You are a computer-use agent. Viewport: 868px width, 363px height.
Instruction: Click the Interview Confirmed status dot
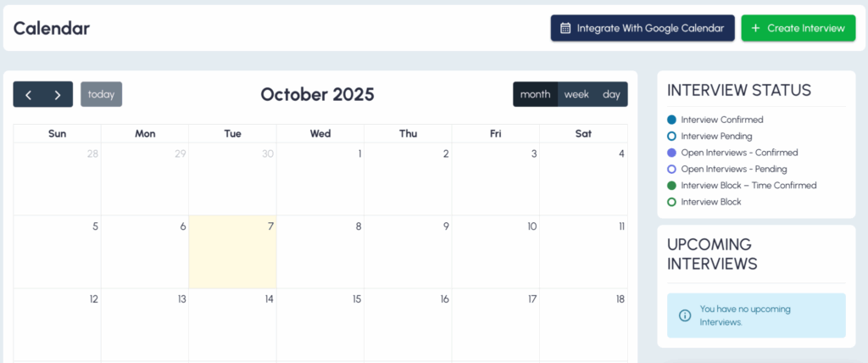(672, 120)
